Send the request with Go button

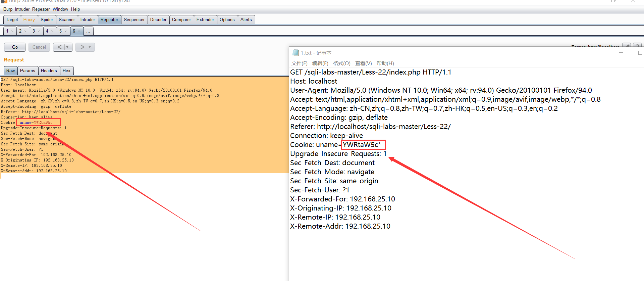pos(15,47)
